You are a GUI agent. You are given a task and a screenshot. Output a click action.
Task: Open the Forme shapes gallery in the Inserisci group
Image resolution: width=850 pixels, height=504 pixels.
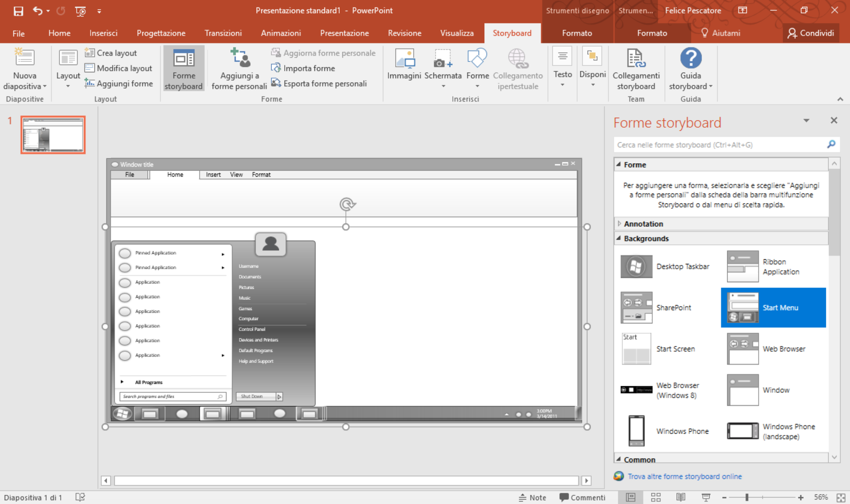click(x=477, y=69)
